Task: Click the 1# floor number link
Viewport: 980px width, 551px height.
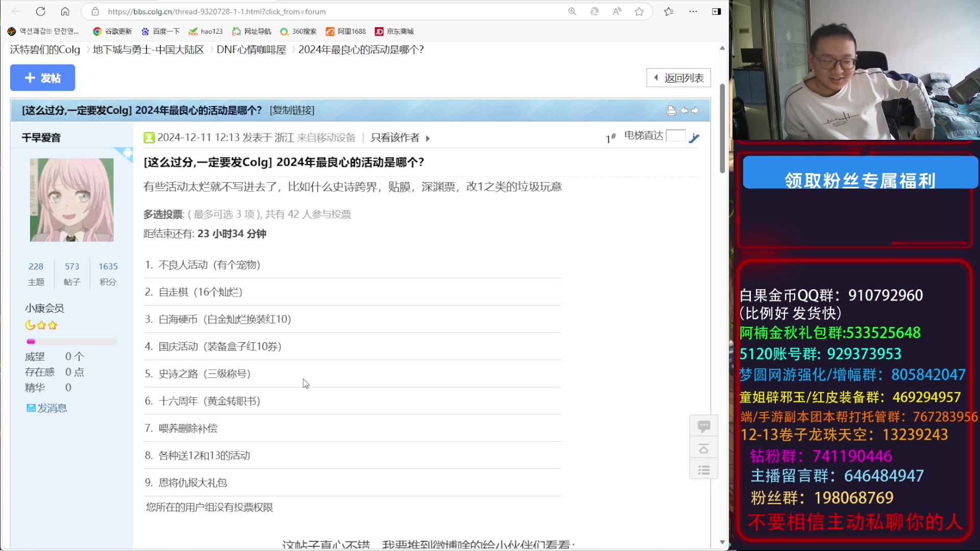Action: [610, 138]
